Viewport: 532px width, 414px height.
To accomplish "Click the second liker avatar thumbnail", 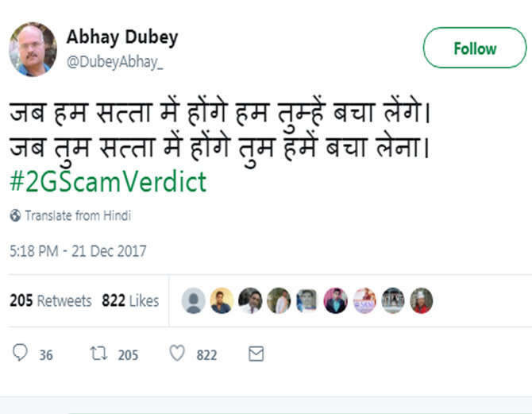I will click(x=222, y=300).
